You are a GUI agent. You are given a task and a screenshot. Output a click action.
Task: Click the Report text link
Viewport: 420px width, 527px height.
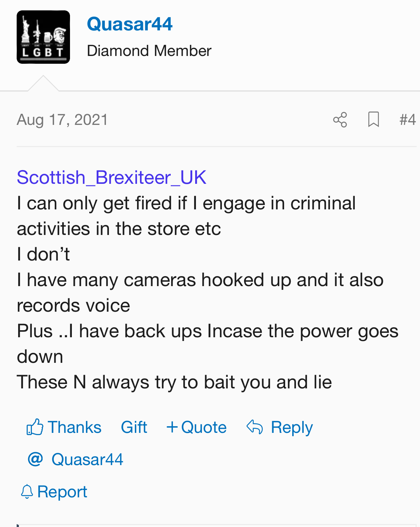tap(62, 492)
